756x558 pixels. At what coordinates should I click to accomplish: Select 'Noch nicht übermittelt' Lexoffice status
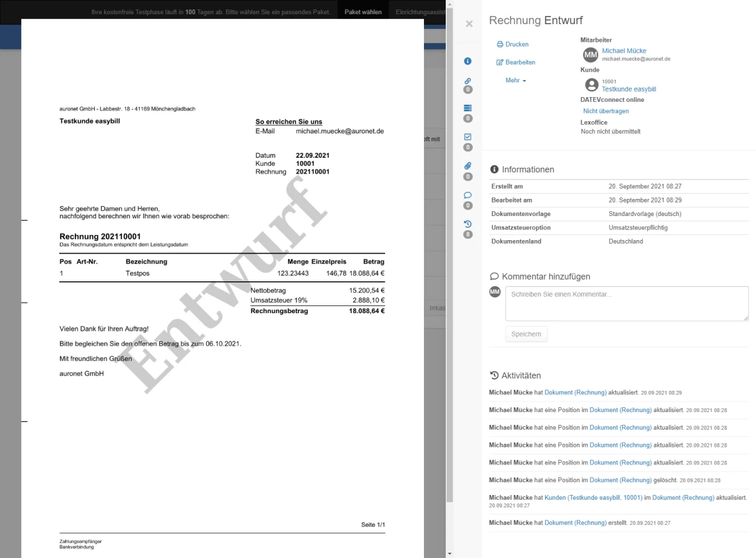coord(611,131)
